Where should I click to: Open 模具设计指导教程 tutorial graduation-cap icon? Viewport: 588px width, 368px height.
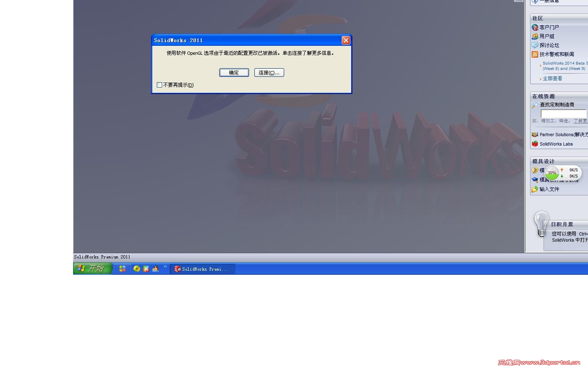535,180
